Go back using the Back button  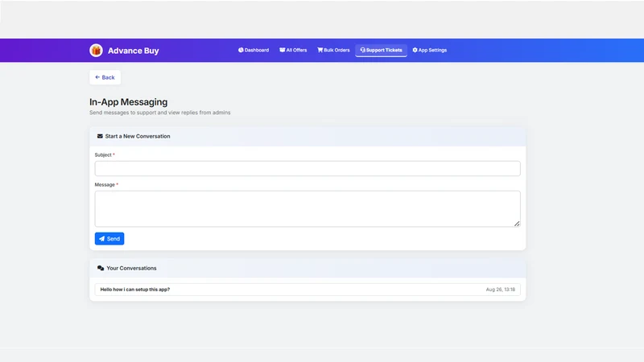[105, 77]
